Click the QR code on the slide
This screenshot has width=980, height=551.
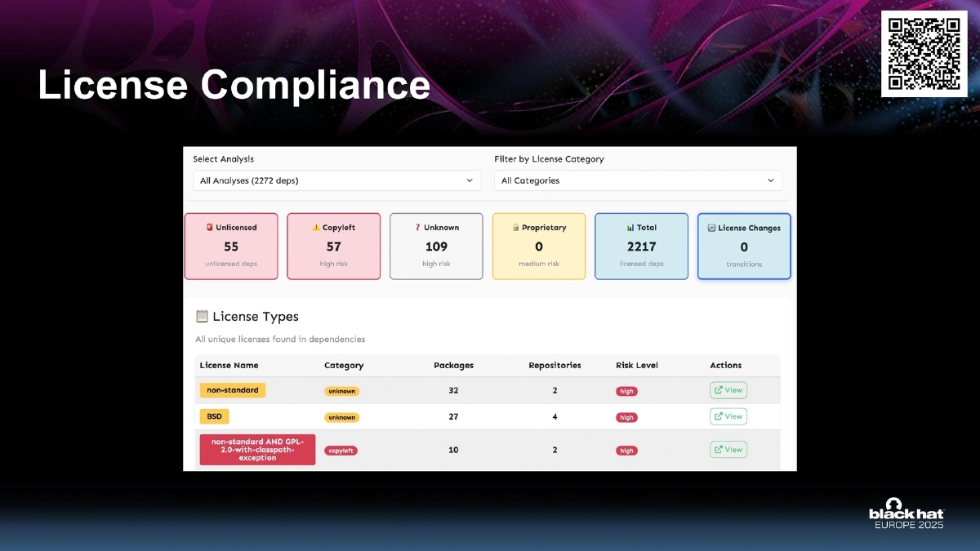point(924,54)
